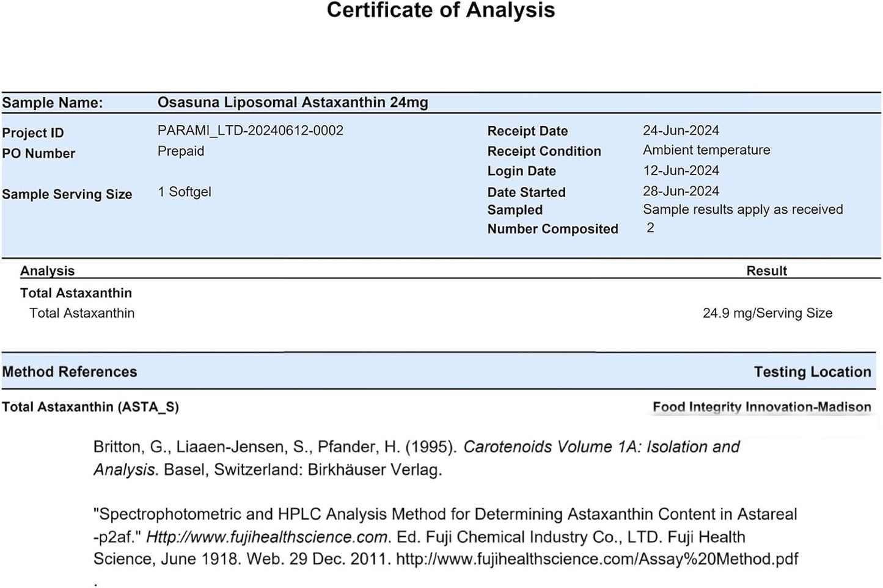Select Sample results apply as received
This screenshot has width=883, height=588.
[x=742, y=209]
